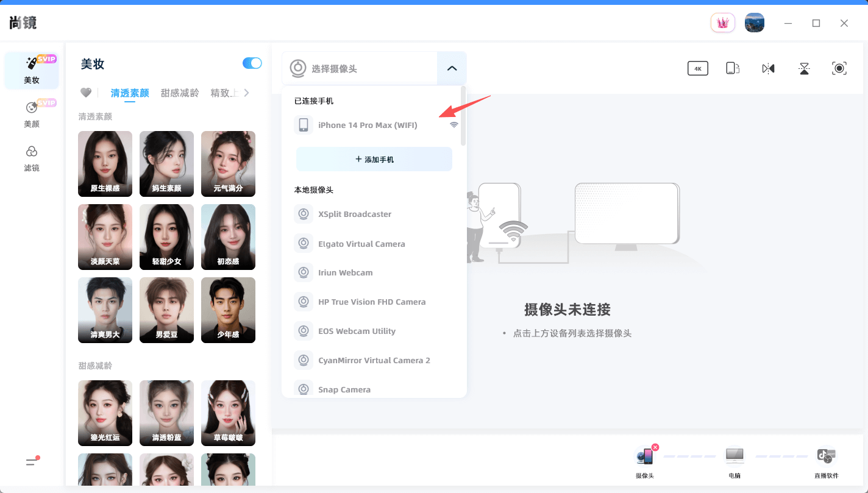868x493 pixels.
Task: Click the phone rotate orientation icon
Action: point(733,68)
